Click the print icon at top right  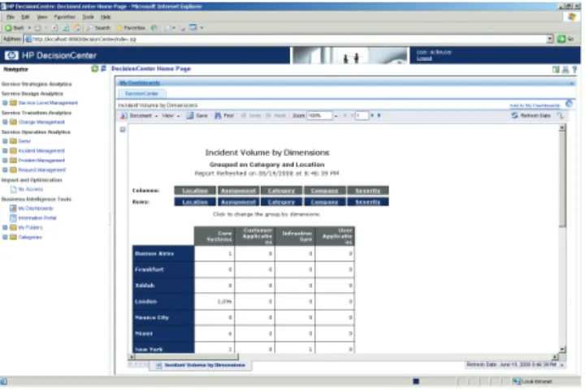coord(565,69)
